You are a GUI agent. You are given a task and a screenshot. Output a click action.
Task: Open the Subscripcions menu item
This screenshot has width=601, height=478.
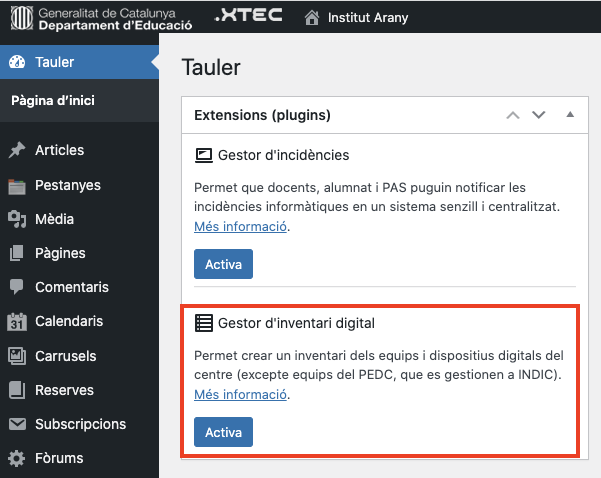tap(80, 424)
